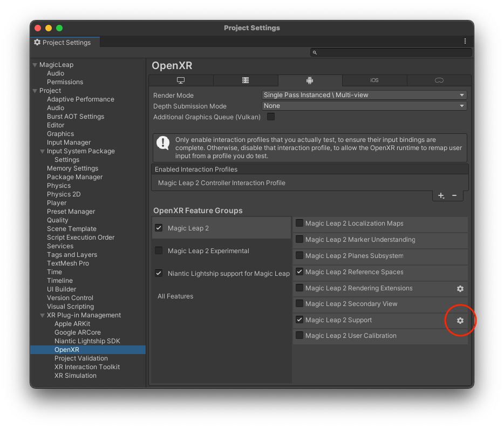Enable Magic Leap 2 Rendering Extensions checkbox
The height and width of the screenshot is (428, 504).
point(299,288)
